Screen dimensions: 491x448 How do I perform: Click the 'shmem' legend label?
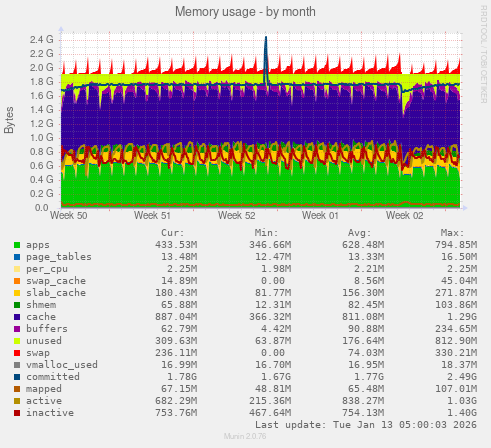[41, 305]
